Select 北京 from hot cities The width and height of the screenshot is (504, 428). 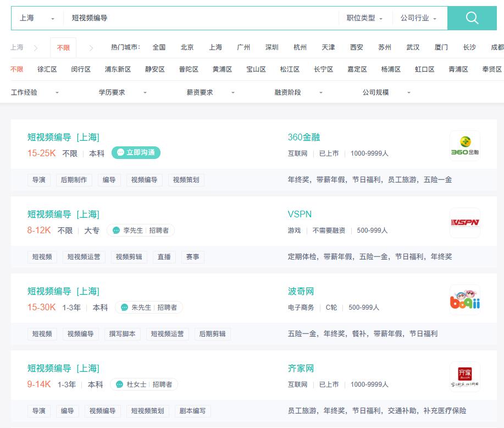187,47
